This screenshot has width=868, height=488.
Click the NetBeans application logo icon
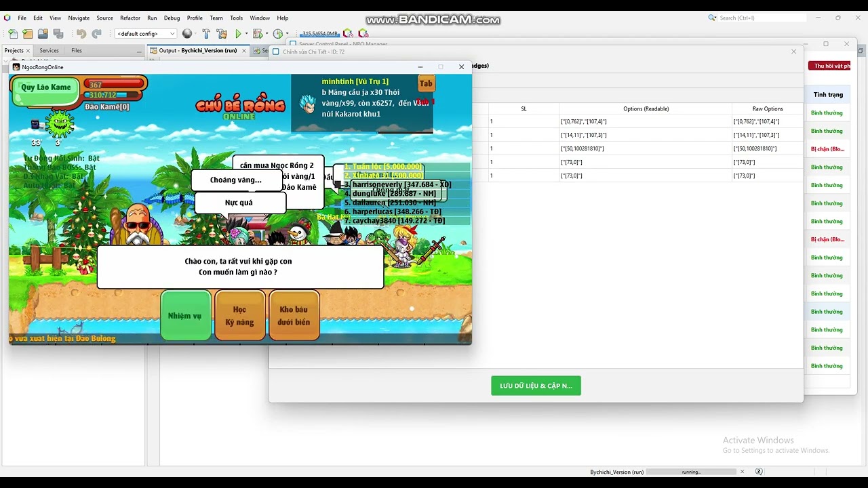pos(7,18)
